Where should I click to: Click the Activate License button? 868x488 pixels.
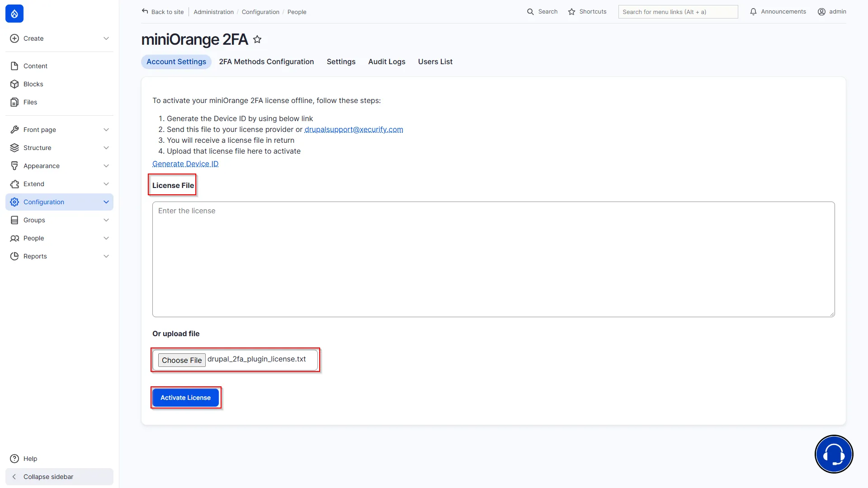click(185, 398)
